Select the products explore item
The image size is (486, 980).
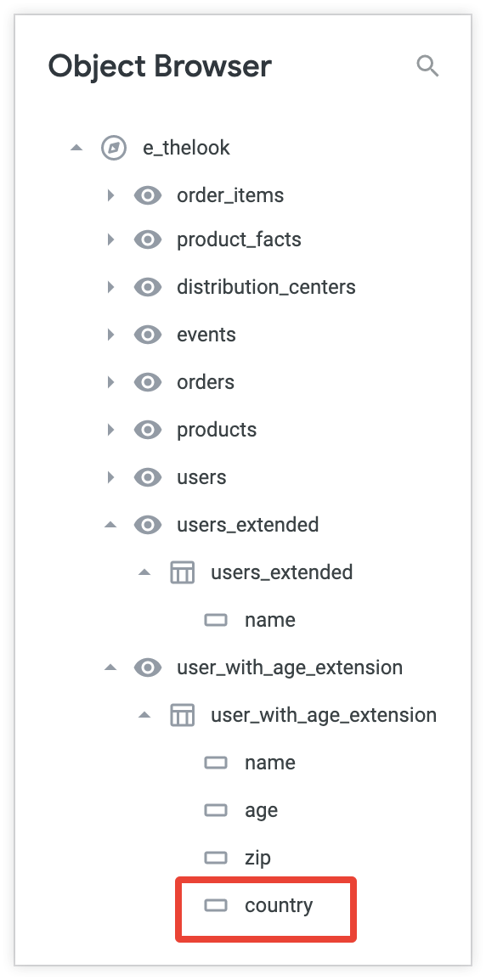coord(217,430)
